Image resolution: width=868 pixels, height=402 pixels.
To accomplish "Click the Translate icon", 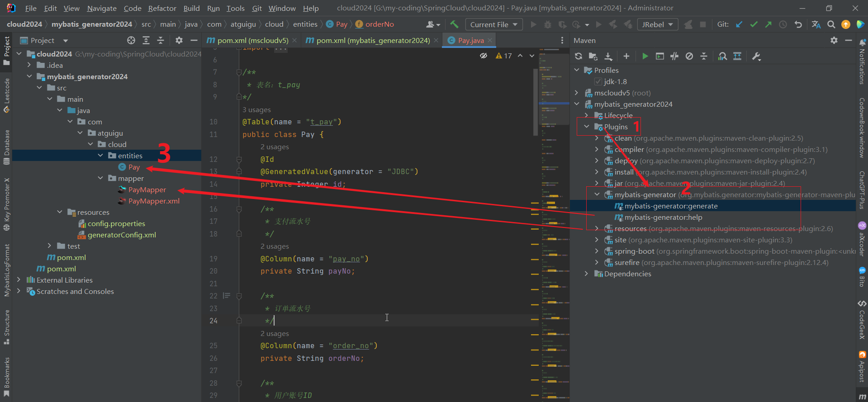I will click(x=816, y=24).
